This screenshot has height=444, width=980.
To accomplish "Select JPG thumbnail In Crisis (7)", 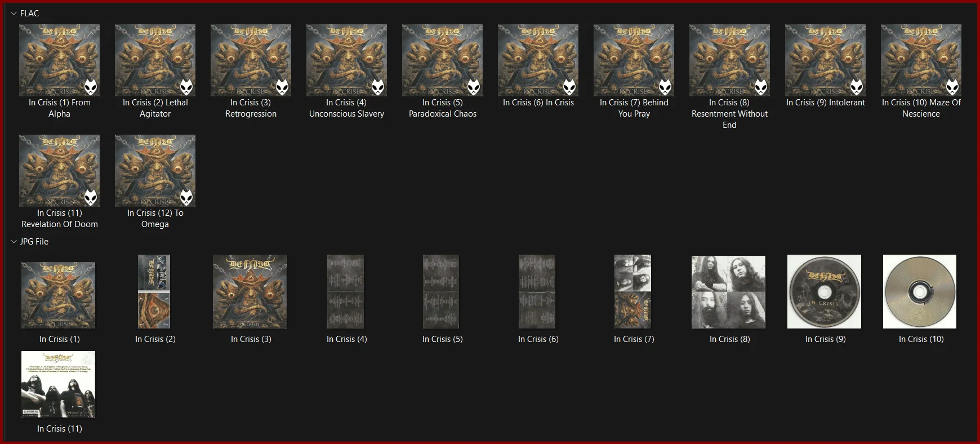I will click(633, 291).
